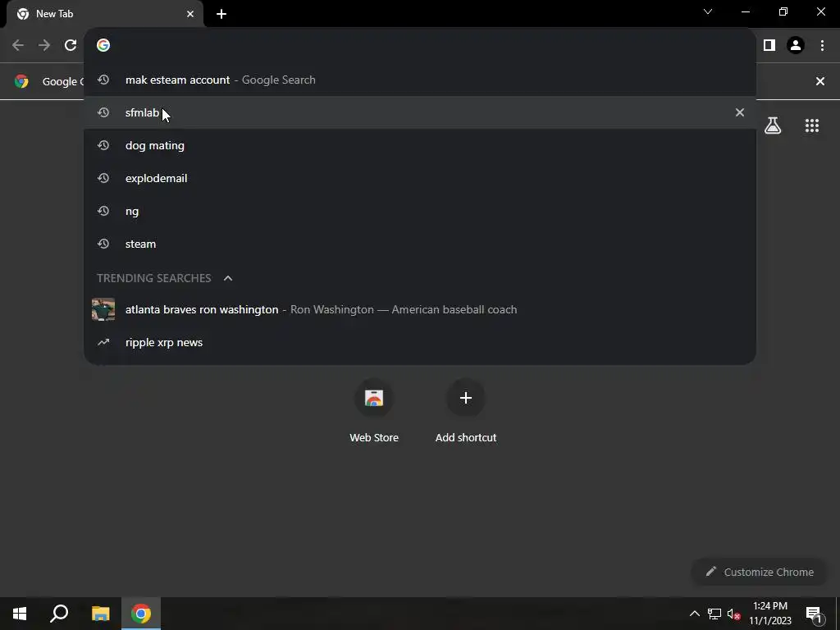
Task: Select 'mak esteam account' suggestion
Action: (x=420, y=80)
